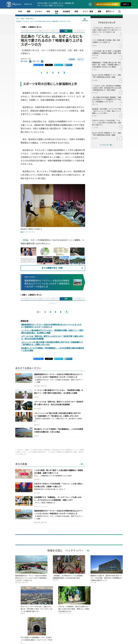Go to page 3 under the headline
Viewport: 138px width, 644px height.
[x=53, y=73]
